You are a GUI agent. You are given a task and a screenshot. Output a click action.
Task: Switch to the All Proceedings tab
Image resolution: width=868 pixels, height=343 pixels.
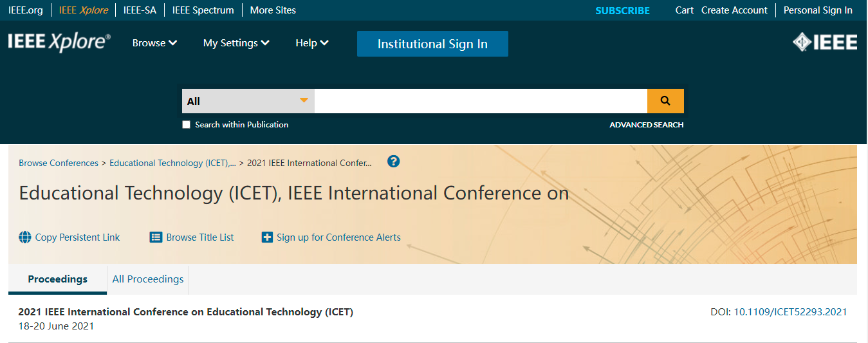[148, 279]
